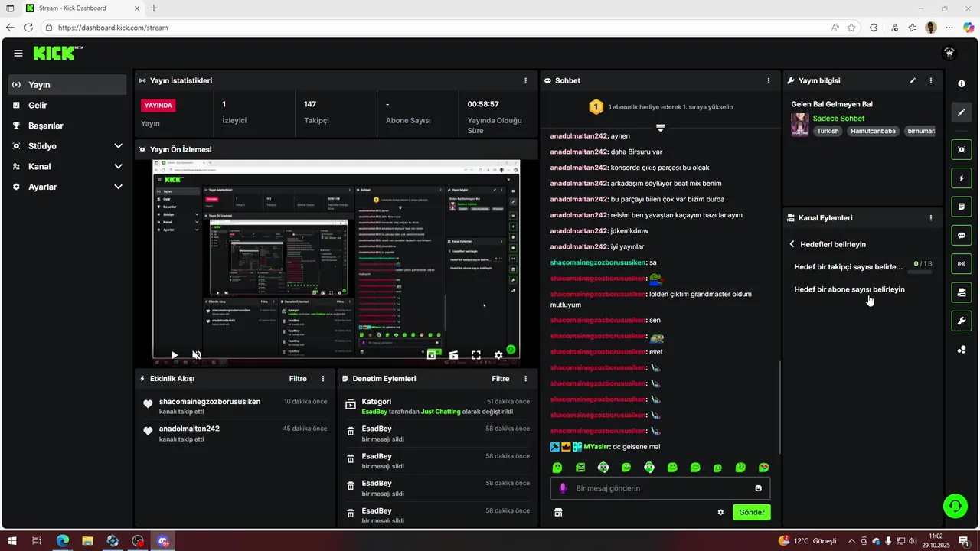Open the Yayın İstatistikleri panel options menu
Viewport: 980px width, 551px height.
point(525,80)
